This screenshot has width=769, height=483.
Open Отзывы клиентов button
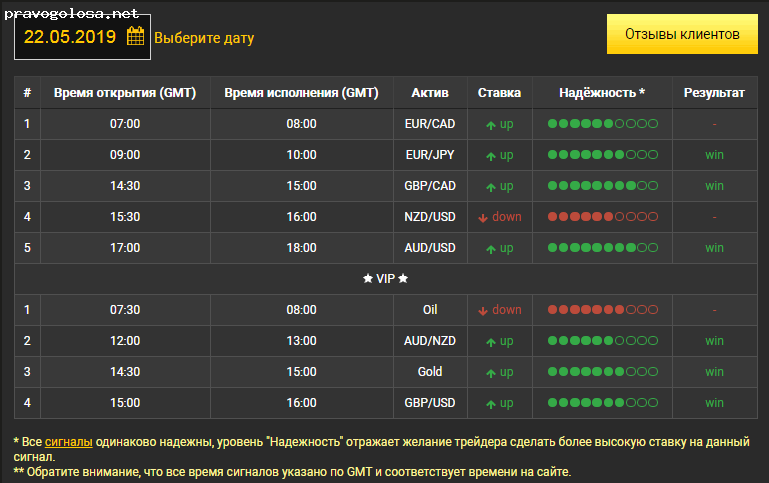point(682,34)
